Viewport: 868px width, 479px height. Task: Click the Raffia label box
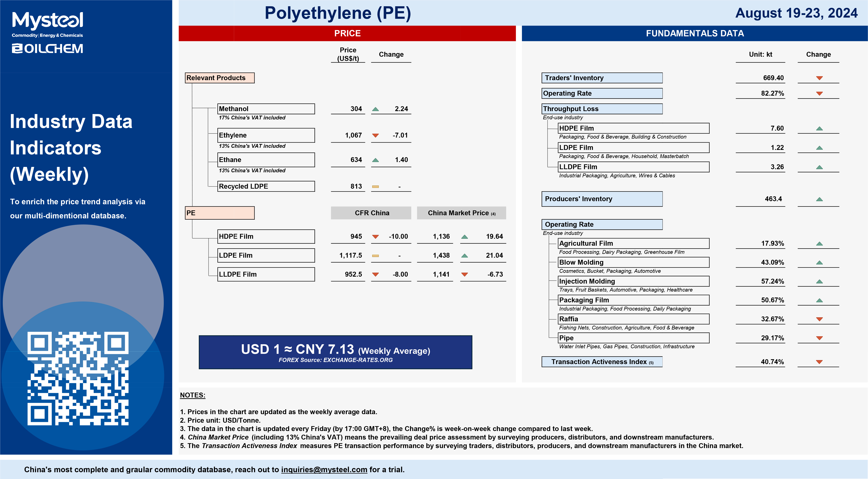(x=633, y=319)
